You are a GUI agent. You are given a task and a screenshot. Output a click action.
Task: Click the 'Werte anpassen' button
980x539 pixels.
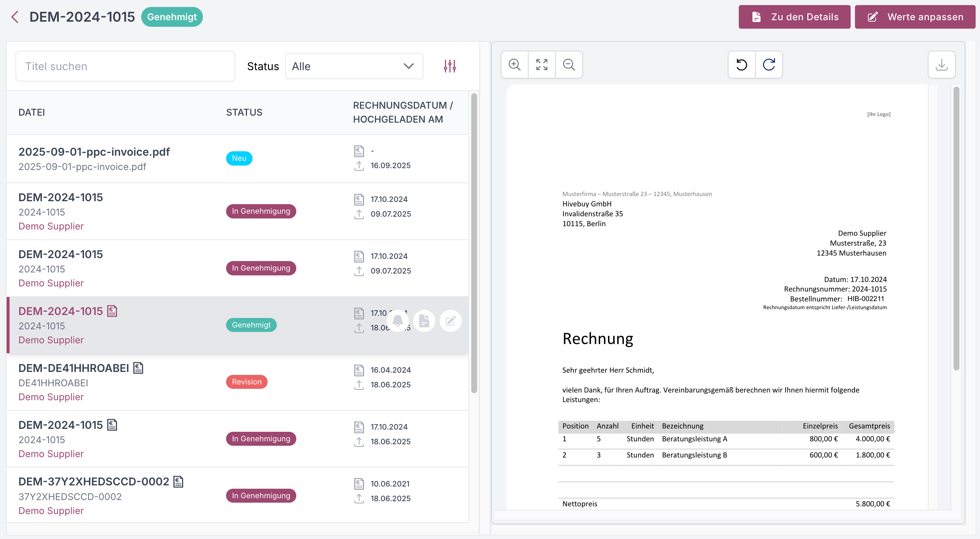(x=915, y=17)
